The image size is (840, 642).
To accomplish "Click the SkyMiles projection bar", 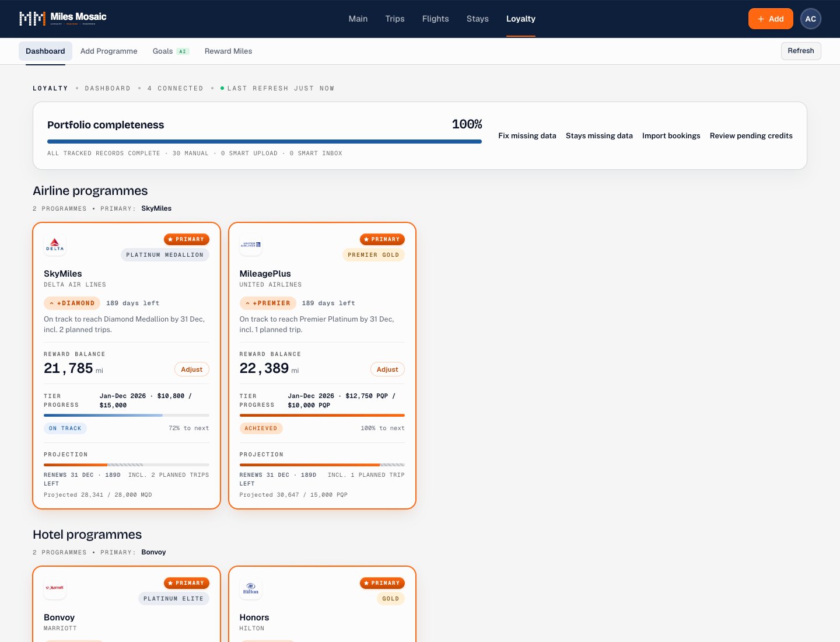I will (x=127, y=465).
